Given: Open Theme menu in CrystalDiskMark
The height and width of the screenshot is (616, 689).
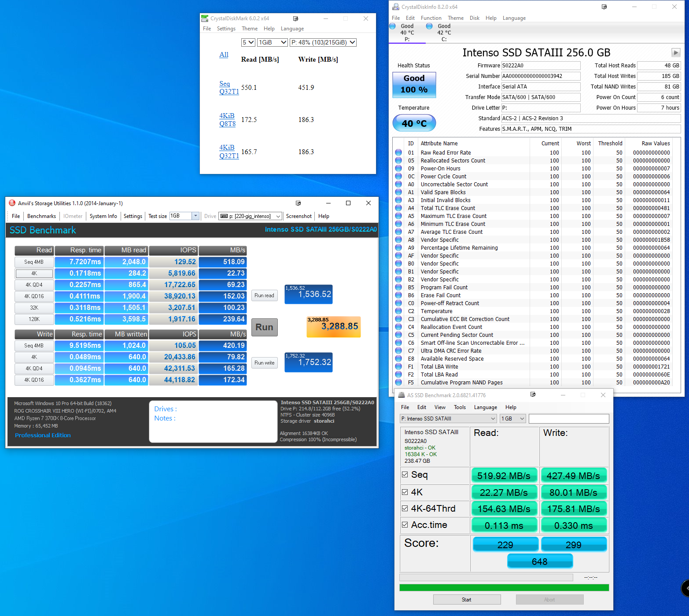Looking at the screenshot, I should (x=250, y=29).
